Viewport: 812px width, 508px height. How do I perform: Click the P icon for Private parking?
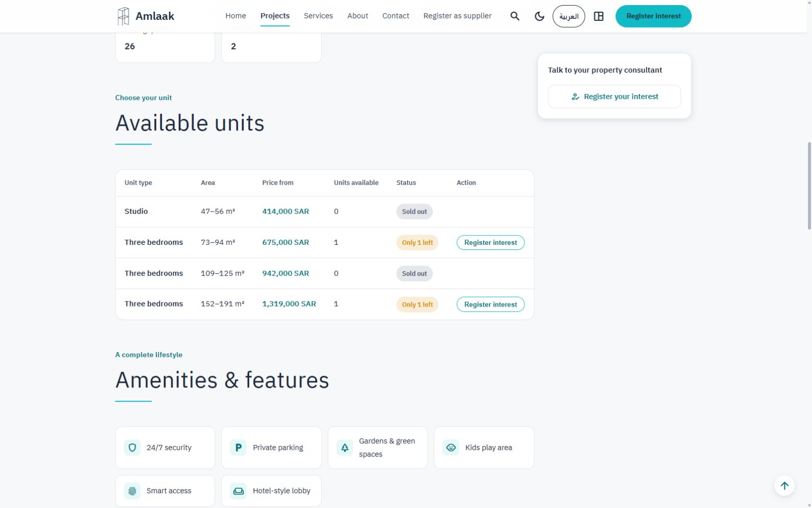click(238, 448)
